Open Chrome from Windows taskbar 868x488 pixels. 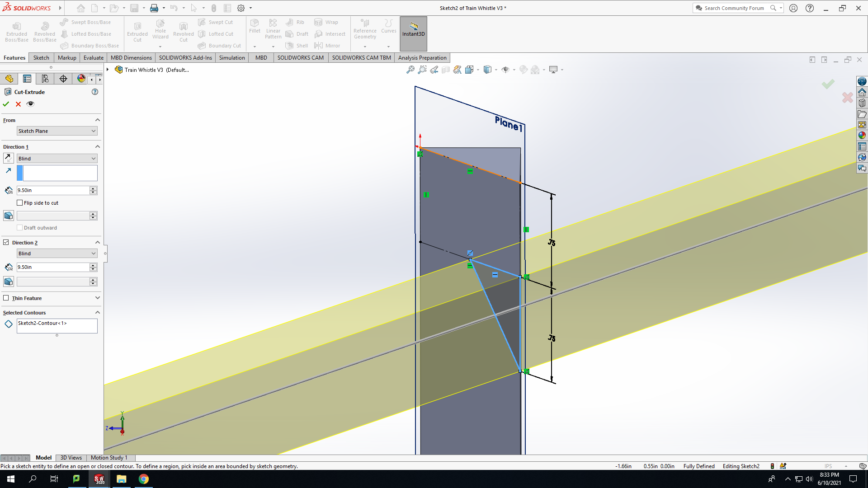coord(144,479)
